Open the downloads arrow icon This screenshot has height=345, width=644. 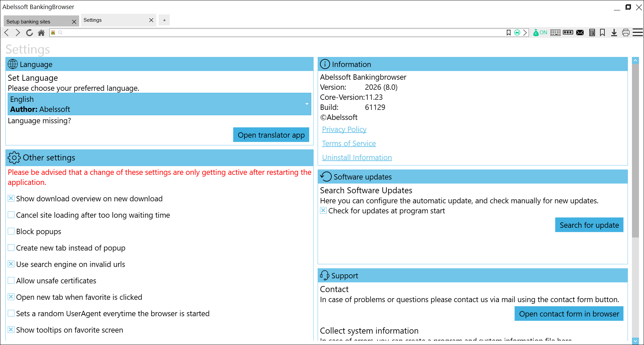pyautogui.click(x=614, y=32)
